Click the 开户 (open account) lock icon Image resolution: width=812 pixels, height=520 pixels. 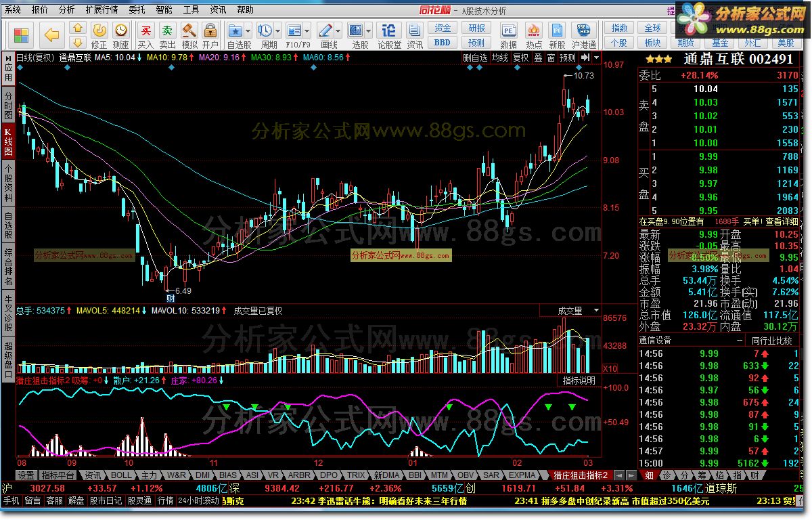tap(210, 30)
